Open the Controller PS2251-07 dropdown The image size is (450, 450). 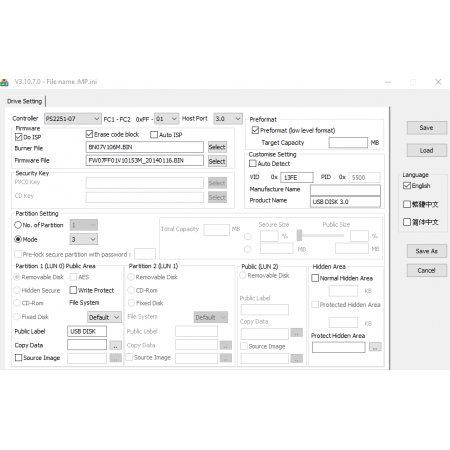point(73,119)
